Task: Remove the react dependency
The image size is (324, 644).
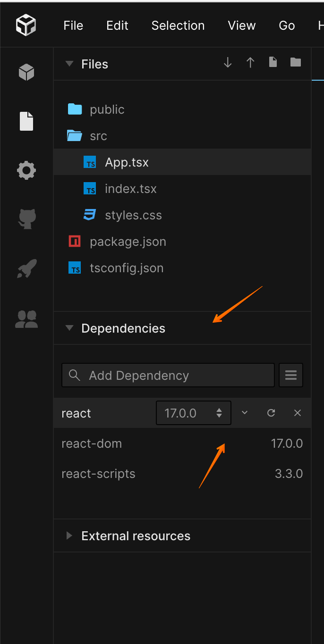Action: click(297, 412)
